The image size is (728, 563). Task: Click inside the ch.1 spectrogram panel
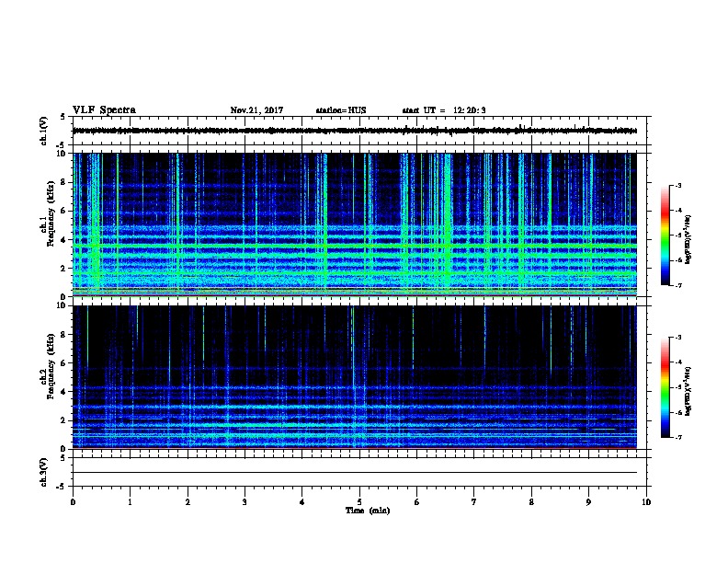tap(355, 224)
